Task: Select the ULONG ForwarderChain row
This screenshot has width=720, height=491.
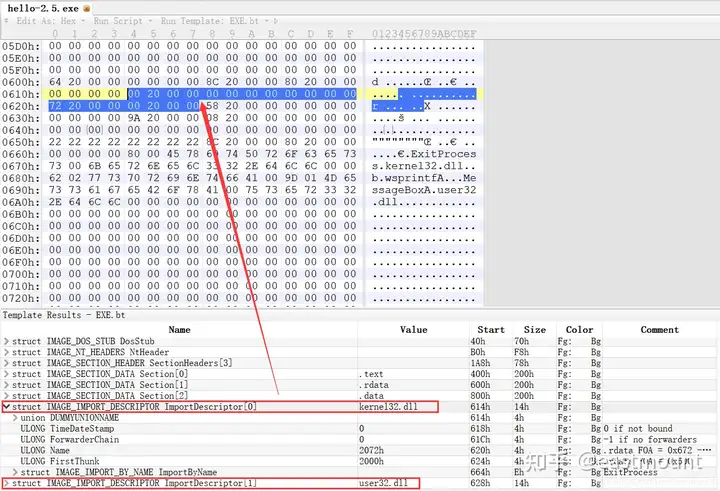Action: click(x=358, y=440)
